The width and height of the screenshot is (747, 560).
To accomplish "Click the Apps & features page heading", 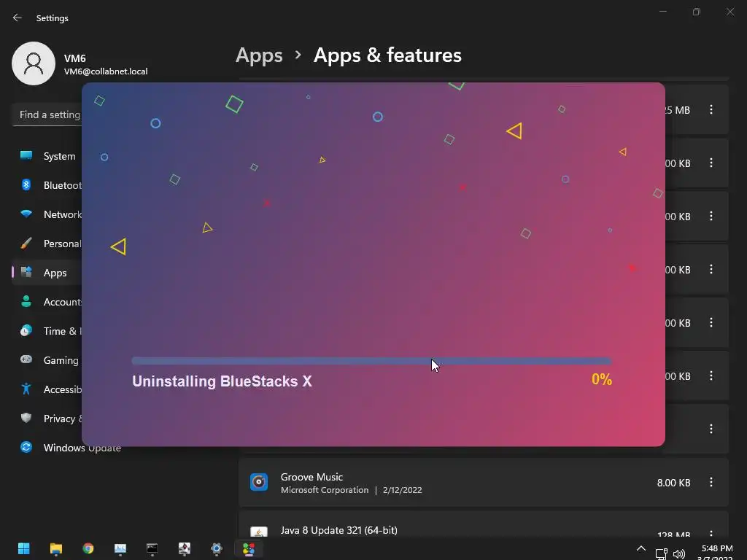I will point(387,55).
